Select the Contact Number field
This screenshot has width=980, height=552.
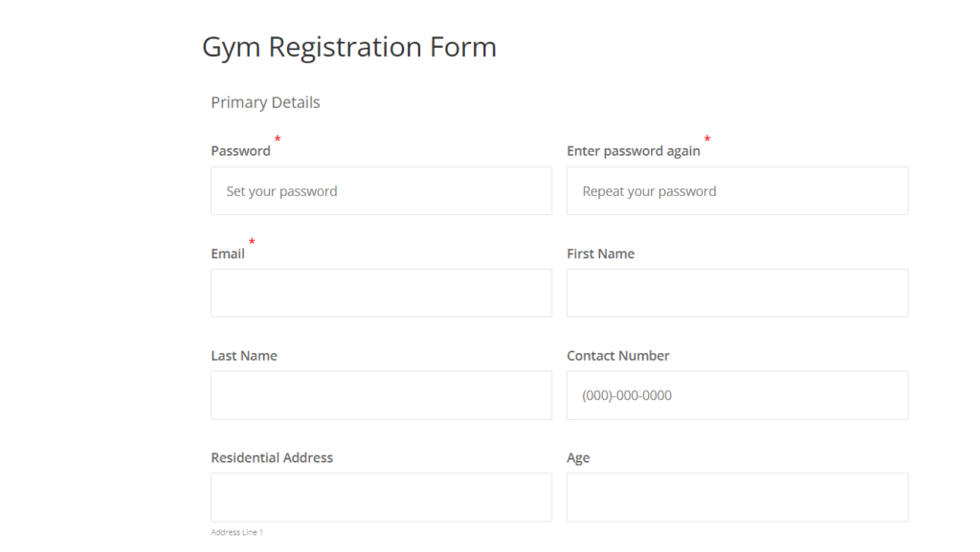click(737, 395)
